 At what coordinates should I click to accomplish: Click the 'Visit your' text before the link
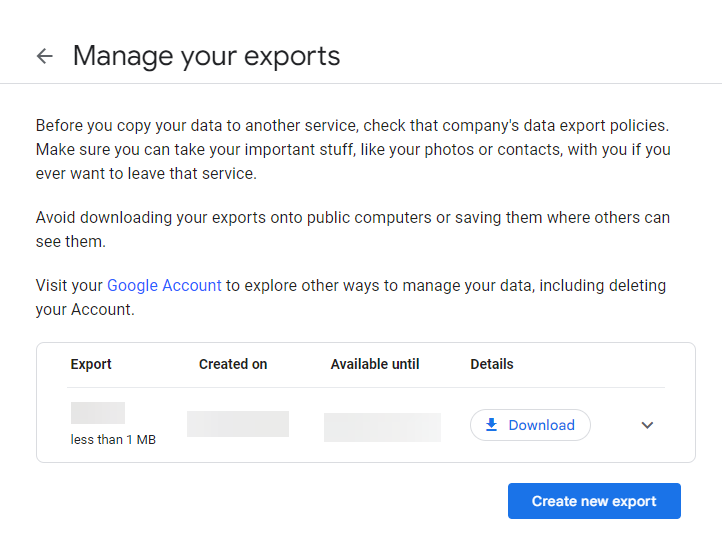click(69, 285)
